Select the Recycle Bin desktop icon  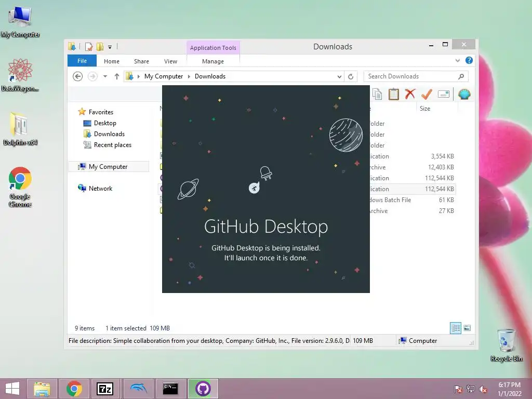(506, 345)
